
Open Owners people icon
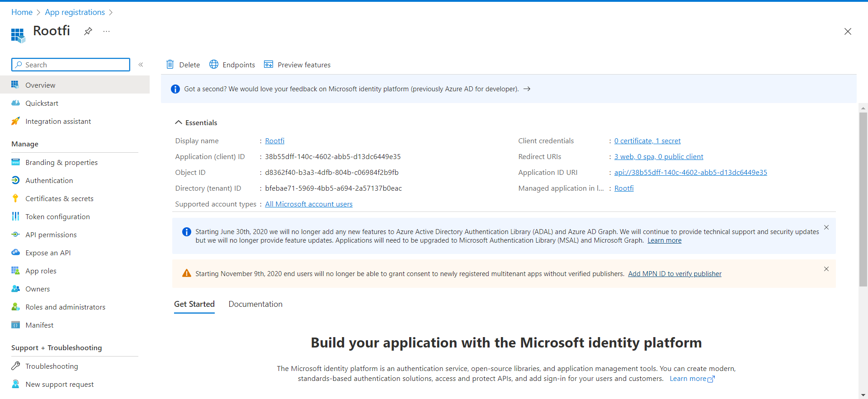click(15, 289)
